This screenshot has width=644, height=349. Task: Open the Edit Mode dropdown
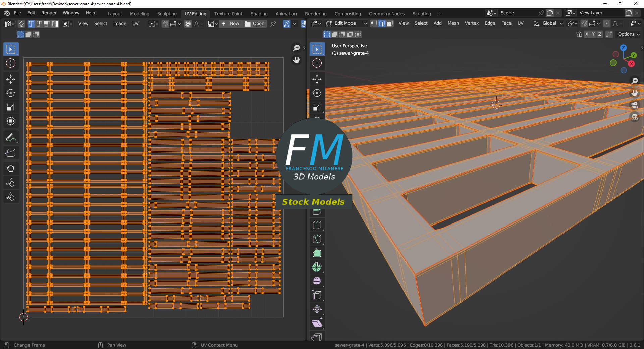(345, 23)
